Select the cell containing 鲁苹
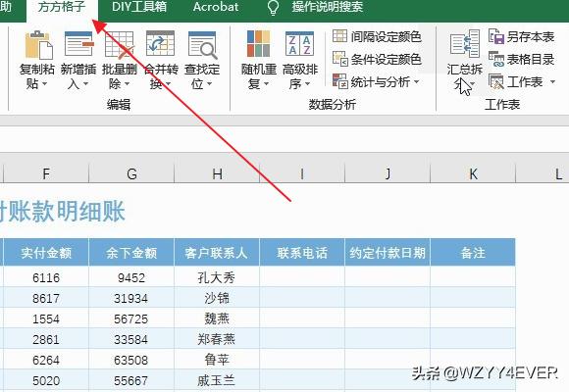This screenshot has height=392, width=569. tap(217, 360)
